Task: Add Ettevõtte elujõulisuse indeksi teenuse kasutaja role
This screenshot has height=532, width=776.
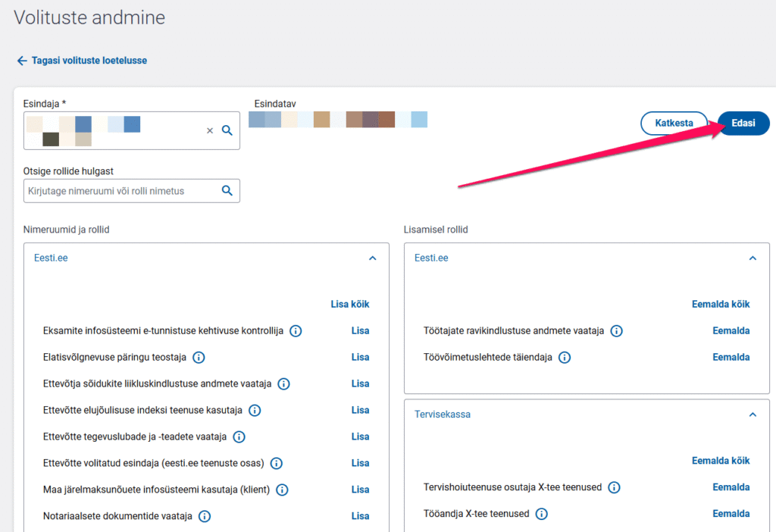Action: pyautogui.click(x=360, y=410)
